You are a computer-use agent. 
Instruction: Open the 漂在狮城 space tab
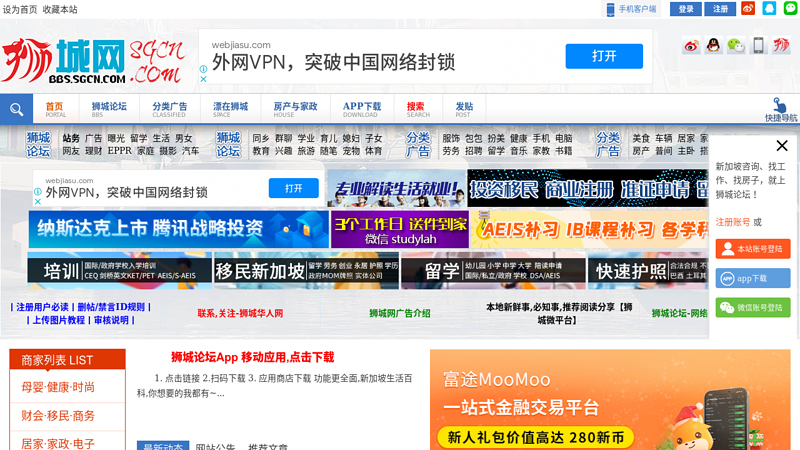(x=230, y=109)
